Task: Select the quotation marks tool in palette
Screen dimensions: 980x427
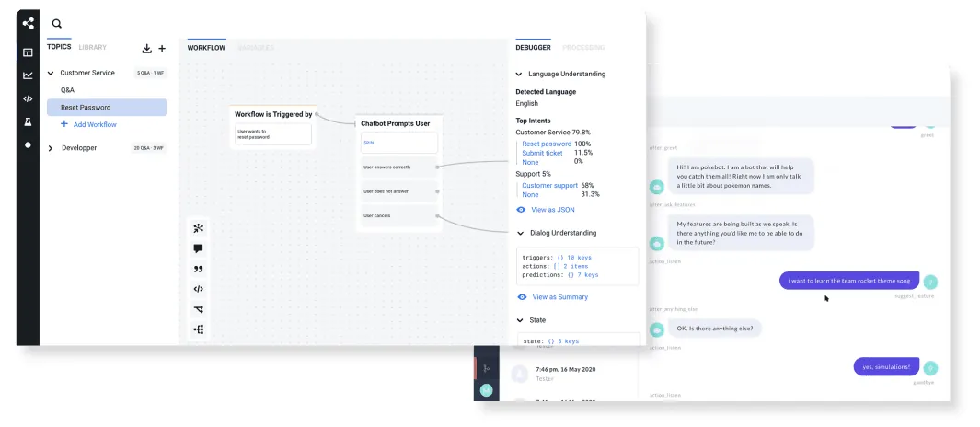Action: coord(198,269)
